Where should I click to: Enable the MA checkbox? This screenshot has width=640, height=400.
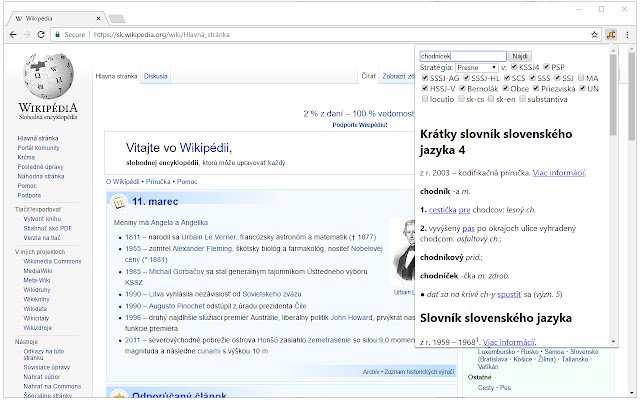click(x=581, y=78)
